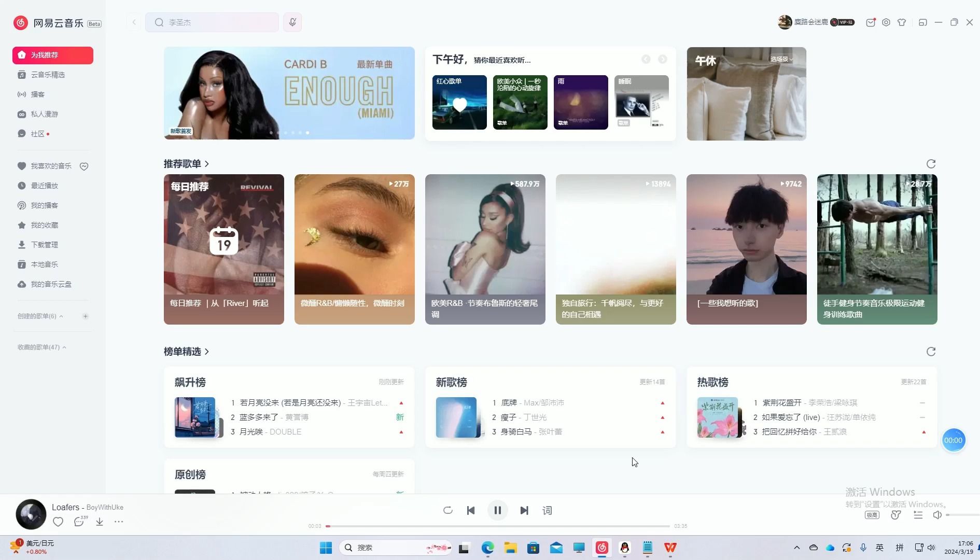Show lyrics with the 词 button
The height and width of the screenshot is (560, 980).
click(x=547, y=511)
